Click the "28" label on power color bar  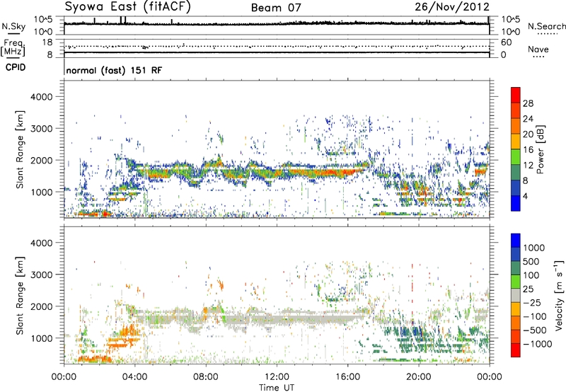pos(528,103)
